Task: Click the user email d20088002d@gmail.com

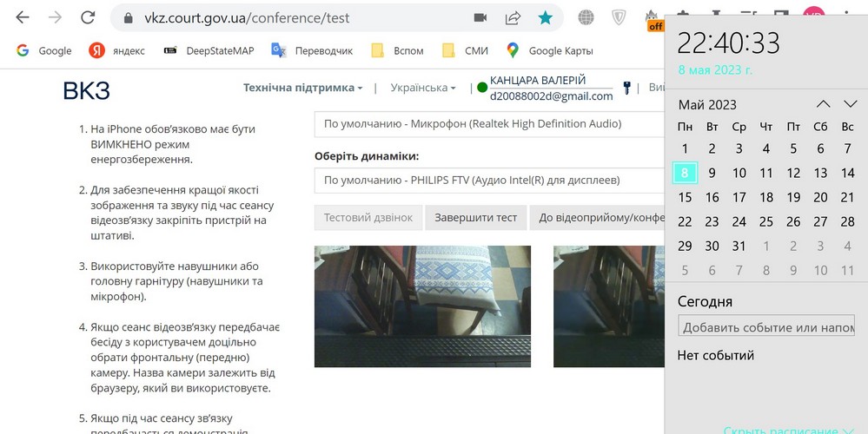Action: click(552, 96)
